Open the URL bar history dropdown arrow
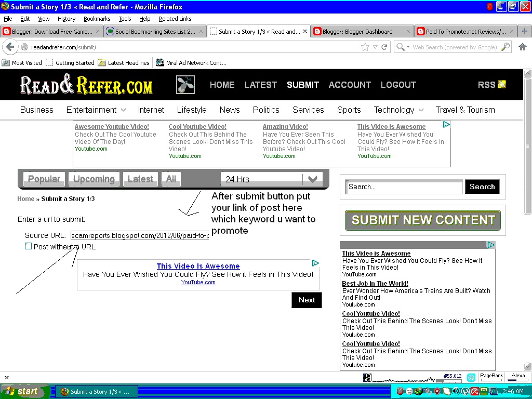 (375, 47)
